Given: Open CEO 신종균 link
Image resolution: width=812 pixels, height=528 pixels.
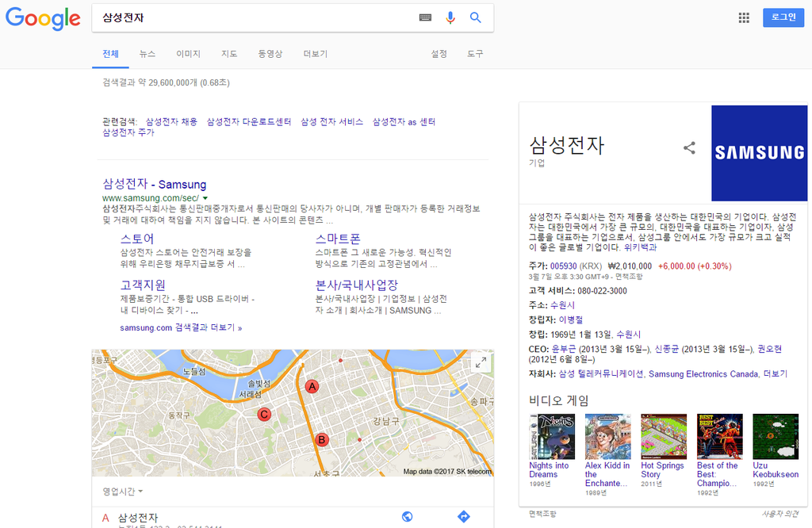Looking at the screenshot, I should click(x=667, y=350).
